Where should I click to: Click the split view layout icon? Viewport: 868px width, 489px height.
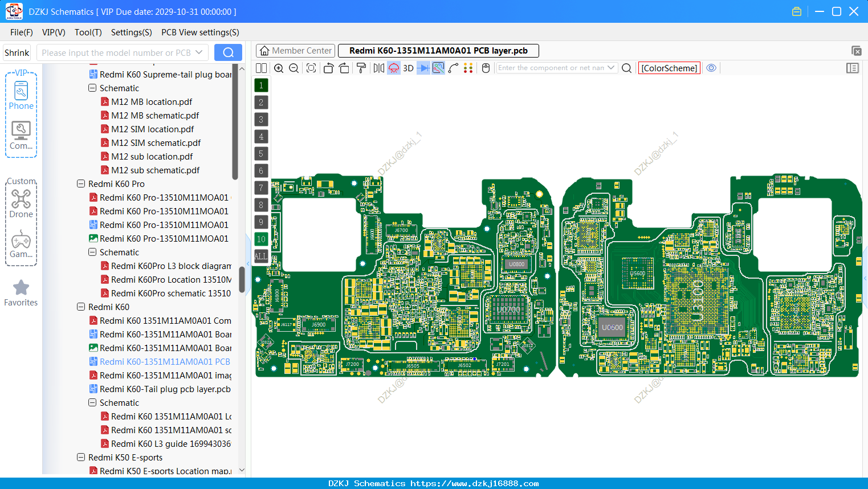262,68
